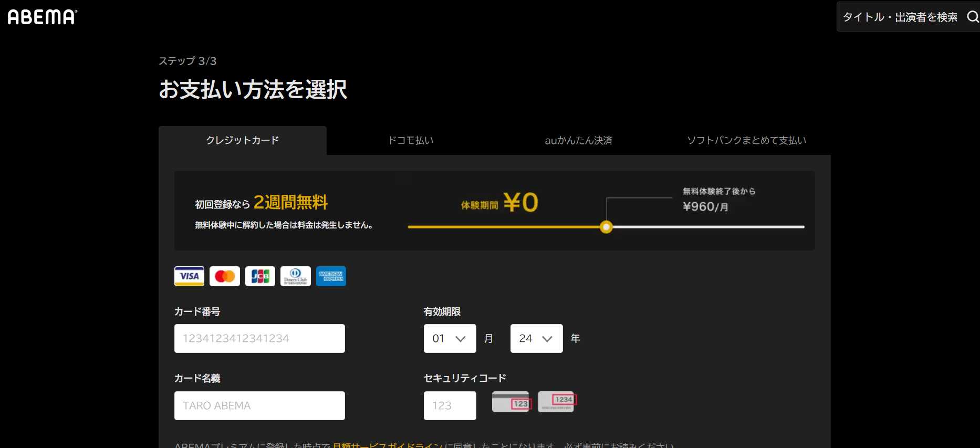Click the trial period timeline marker
This screenshot has width=980, height=448.
(x=607, y=227)
